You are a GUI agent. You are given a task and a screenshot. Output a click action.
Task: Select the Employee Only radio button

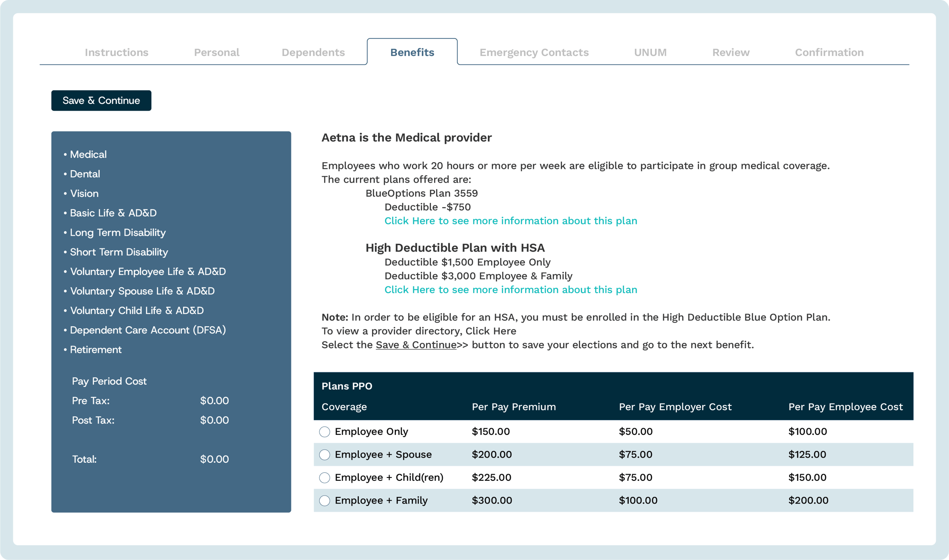coord(325,431)
